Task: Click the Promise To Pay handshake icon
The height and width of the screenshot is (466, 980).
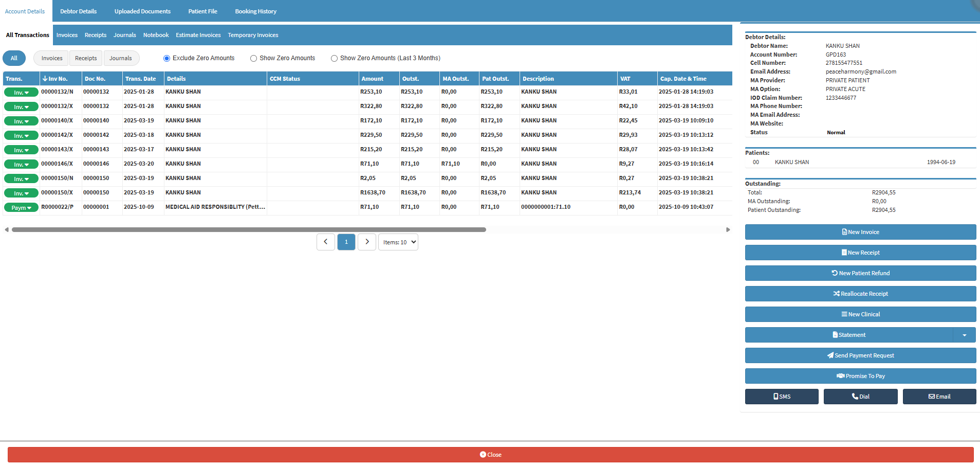Action: click(x=840, y=376)
